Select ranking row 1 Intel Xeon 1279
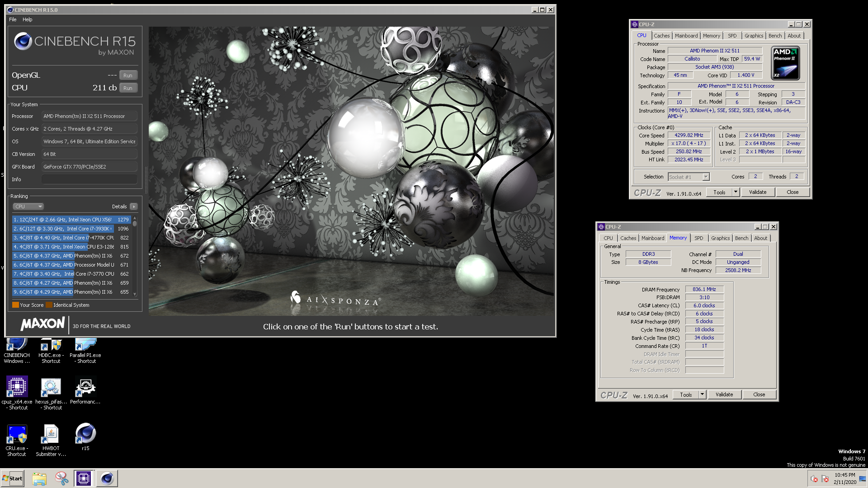The width and height of the screenshot is (868, 488). [x=71, y=220]
